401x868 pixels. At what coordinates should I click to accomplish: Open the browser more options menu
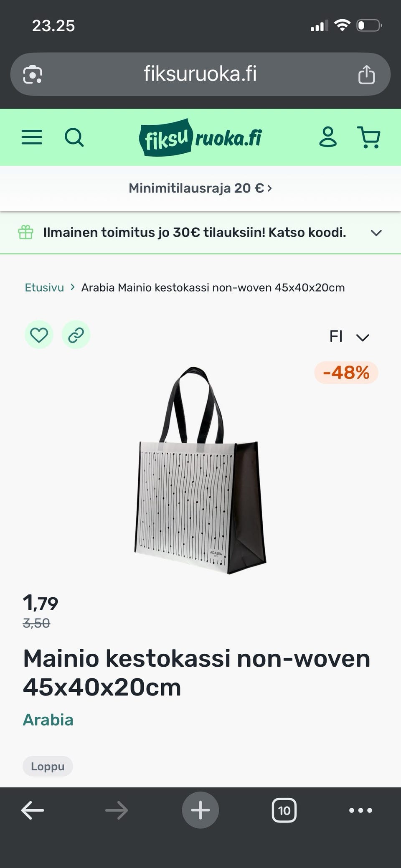pyautogui.click(x=360, y=811)
